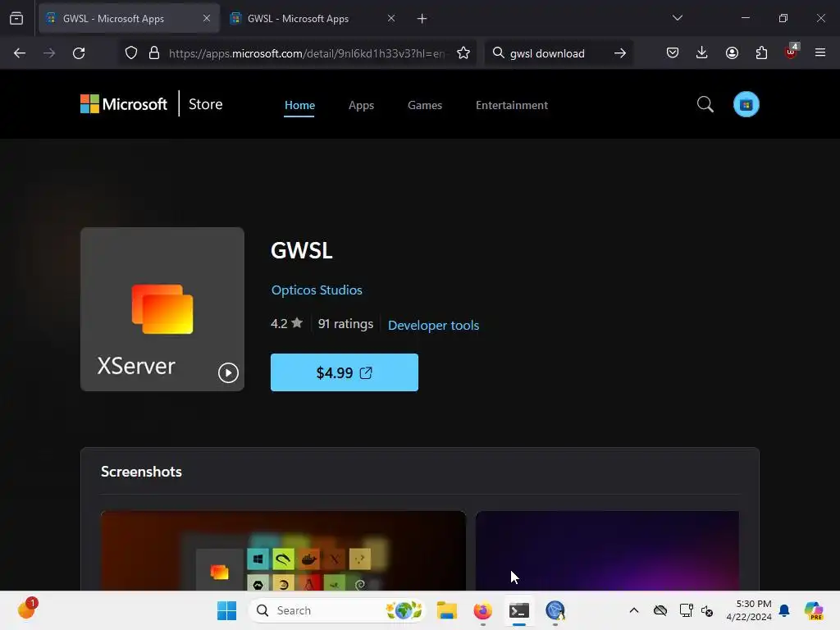
Task: Click the Microsoft logo
Action: point(124,104)
